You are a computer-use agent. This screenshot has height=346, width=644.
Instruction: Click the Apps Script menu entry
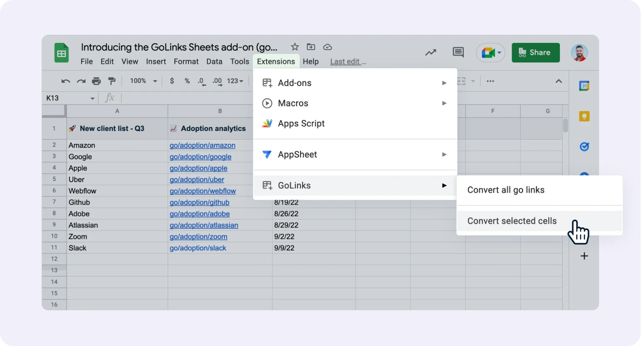[301, 123]
